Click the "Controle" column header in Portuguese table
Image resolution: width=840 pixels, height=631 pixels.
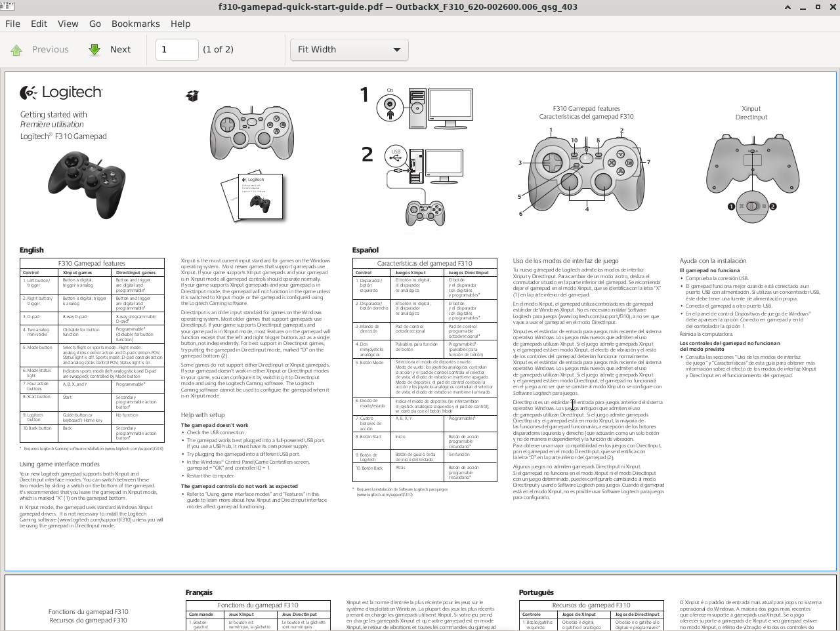pos(532,615)
